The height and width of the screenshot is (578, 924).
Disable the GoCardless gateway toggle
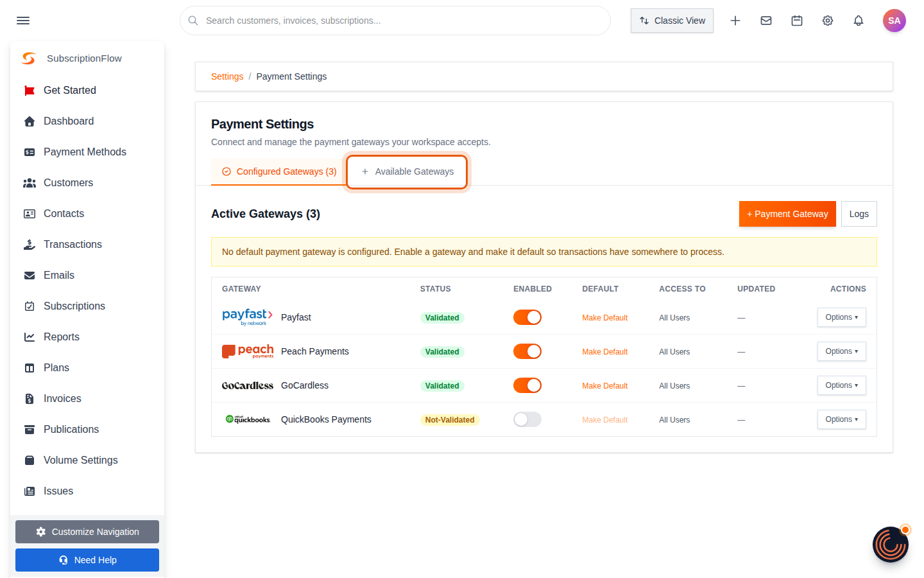527,385
